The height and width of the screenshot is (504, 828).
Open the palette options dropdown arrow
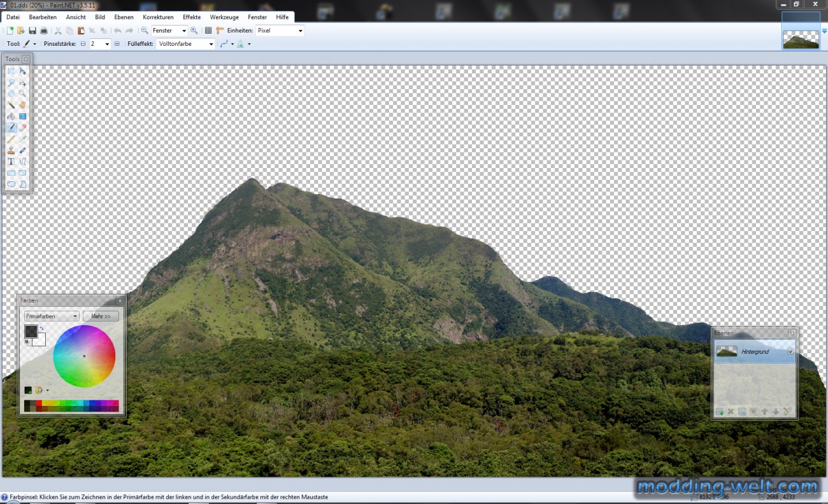click(x=47, y=390)
